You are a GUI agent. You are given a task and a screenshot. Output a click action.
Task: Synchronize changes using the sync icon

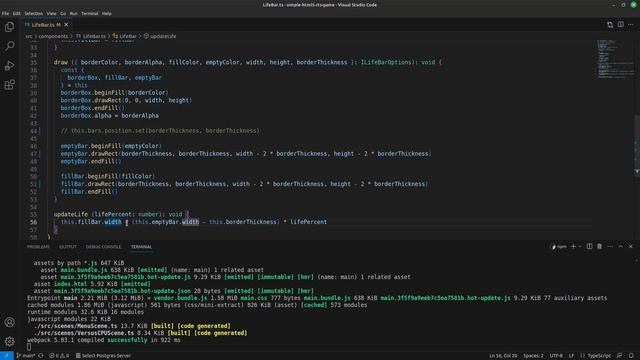[41, 356]
